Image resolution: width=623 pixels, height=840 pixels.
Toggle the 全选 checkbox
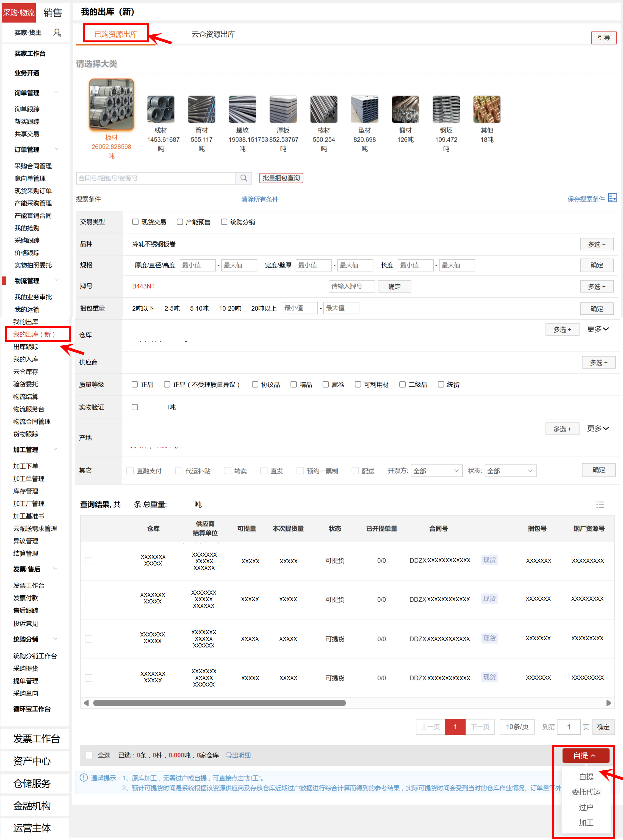89,755
